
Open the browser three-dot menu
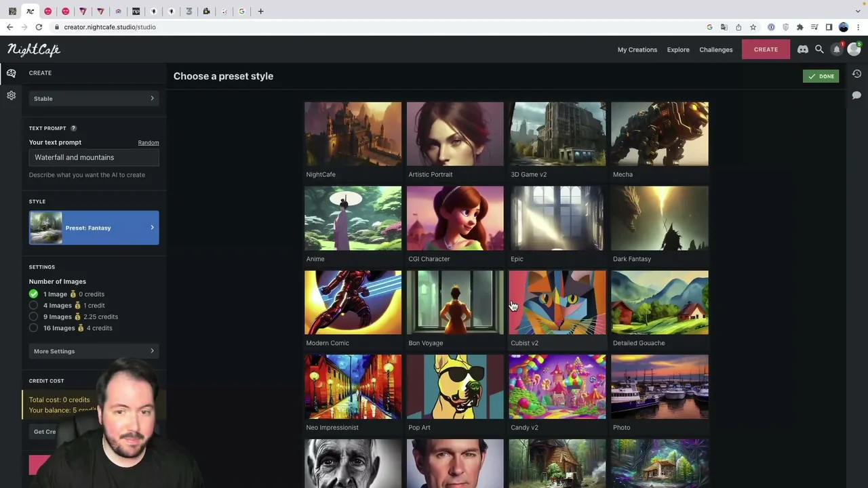[859, 27]
